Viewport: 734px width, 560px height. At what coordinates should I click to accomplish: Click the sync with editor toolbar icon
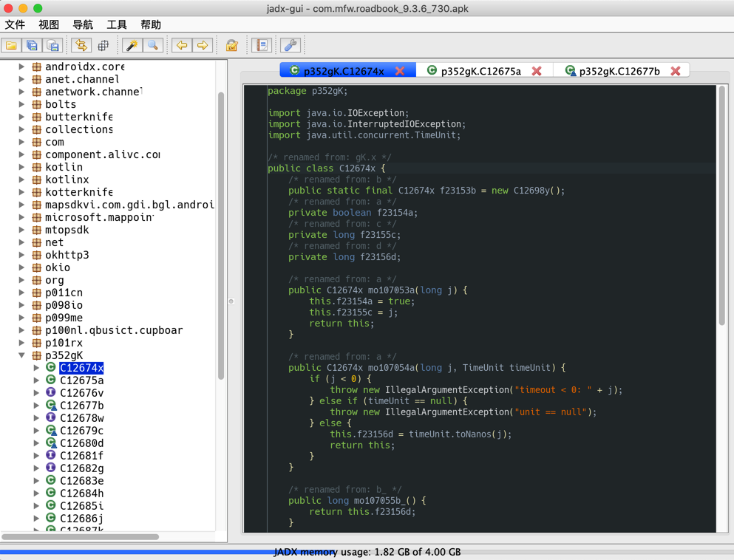(81, 45)
